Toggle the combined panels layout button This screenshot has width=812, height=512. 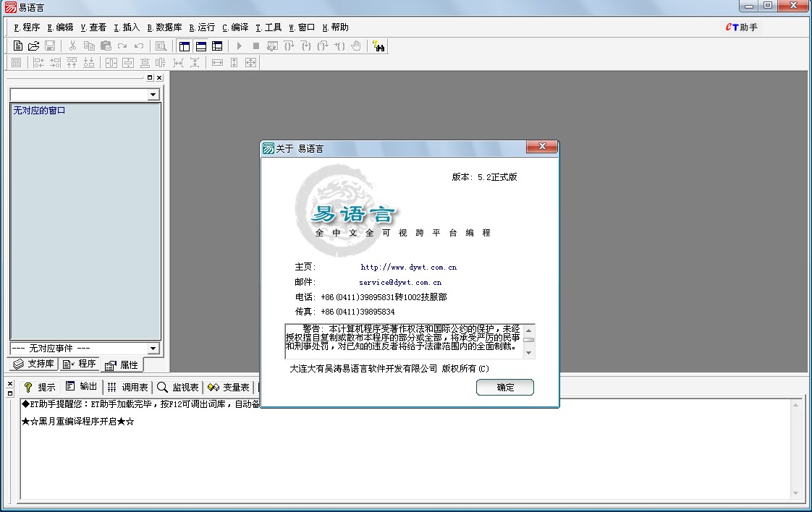(218, 46)
